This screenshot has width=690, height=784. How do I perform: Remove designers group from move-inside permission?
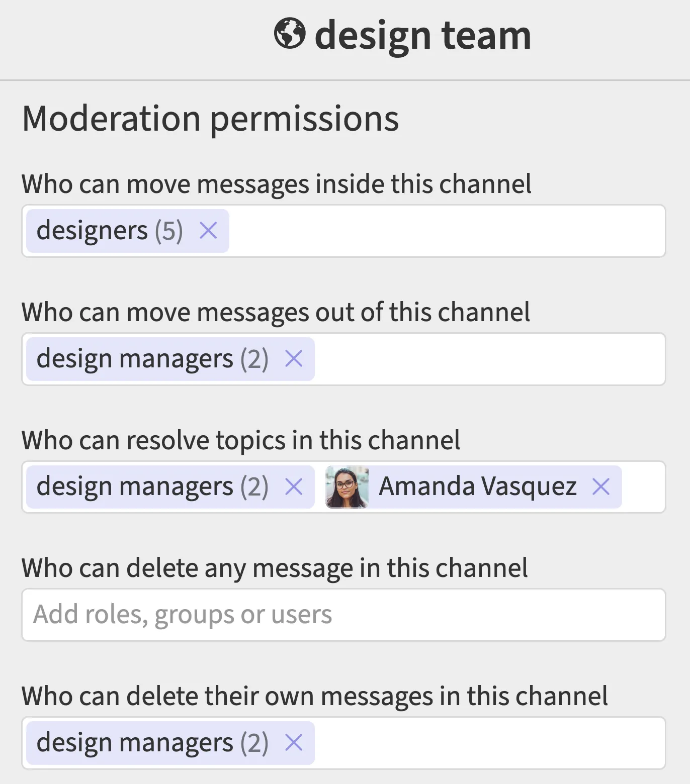coord(208,231)
